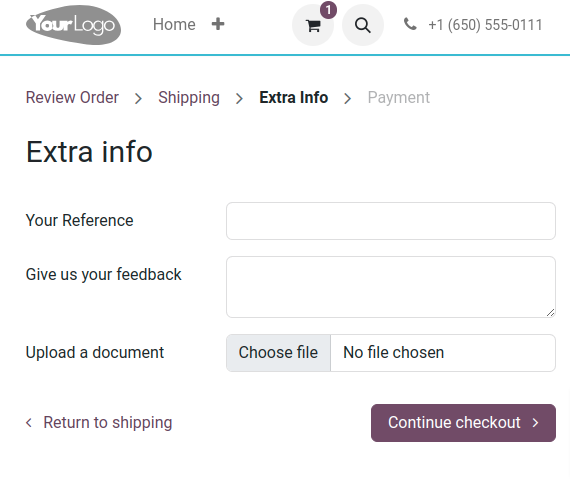The image size is (570, 504).
Task: Click the Choose file button
Action: (278, 353)
